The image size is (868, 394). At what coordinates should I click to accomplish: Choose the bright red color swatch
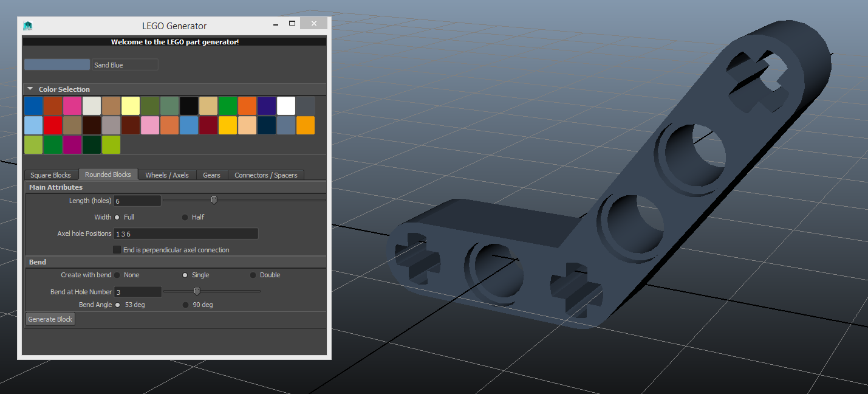pyautogui.click(x=53, y=125)
